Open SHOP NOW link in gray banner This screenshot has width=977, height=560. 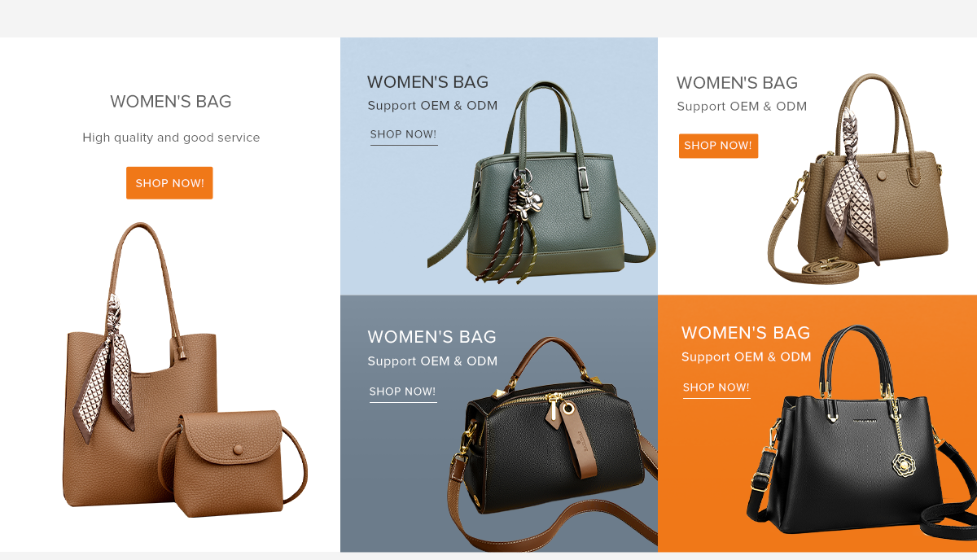point(403,392)
